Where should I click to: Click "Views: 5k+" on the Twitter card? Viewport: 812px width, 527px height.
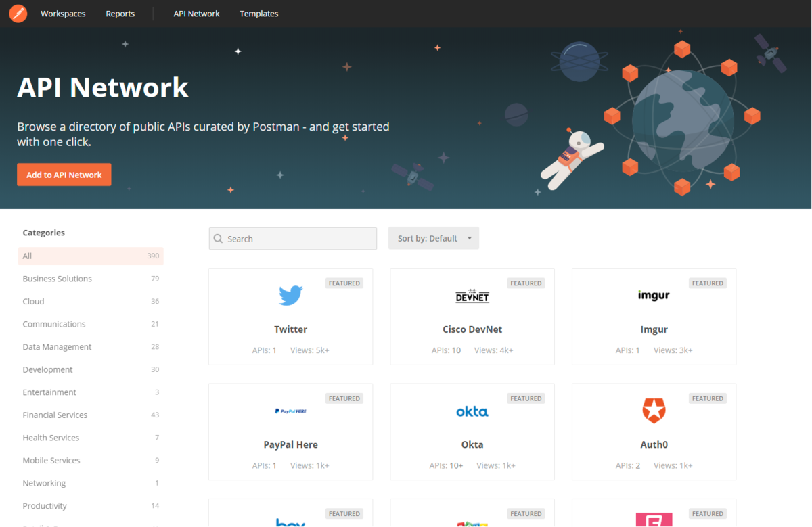pyautogui.click(x=310, y=350)
